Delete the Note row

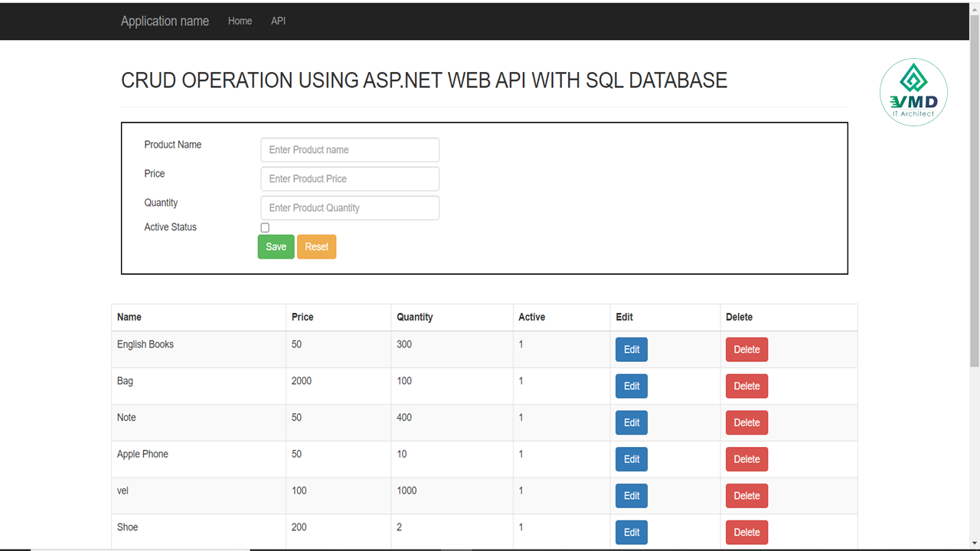746,422
